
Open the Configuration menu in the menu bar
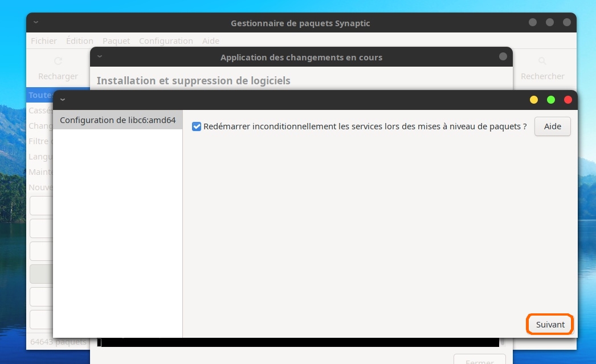[166, 41]
